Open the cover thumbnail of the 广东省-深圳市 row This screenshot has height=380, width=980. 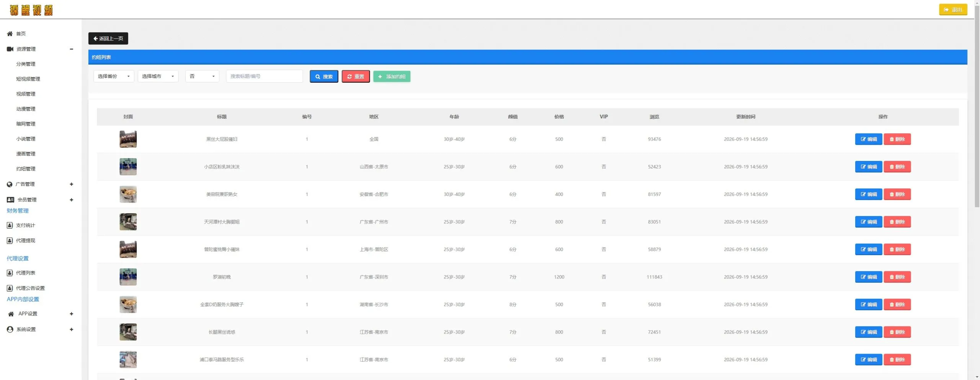click(x=128, y=277)
